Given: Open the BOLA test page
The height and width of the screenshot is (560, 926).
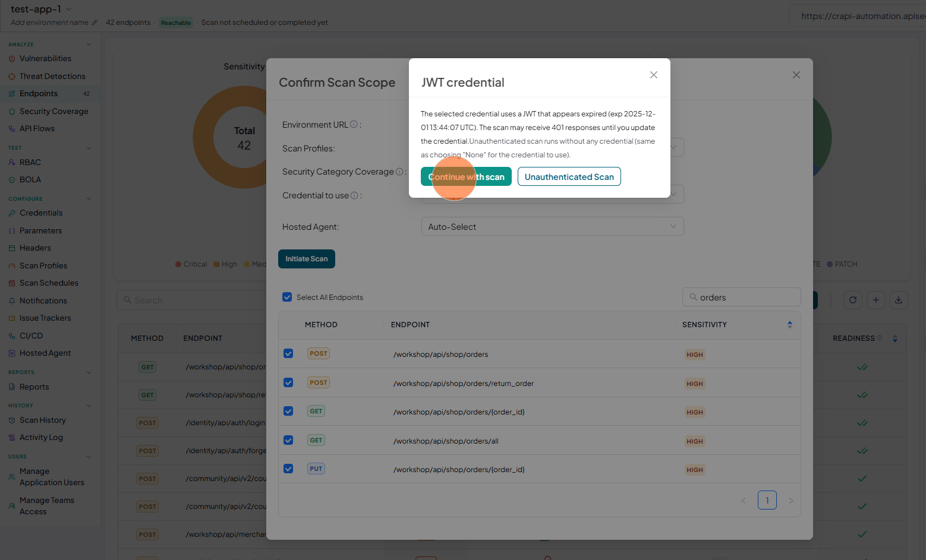Looking at the screenshot, I should pyautogui.click(x=30, y=179).
